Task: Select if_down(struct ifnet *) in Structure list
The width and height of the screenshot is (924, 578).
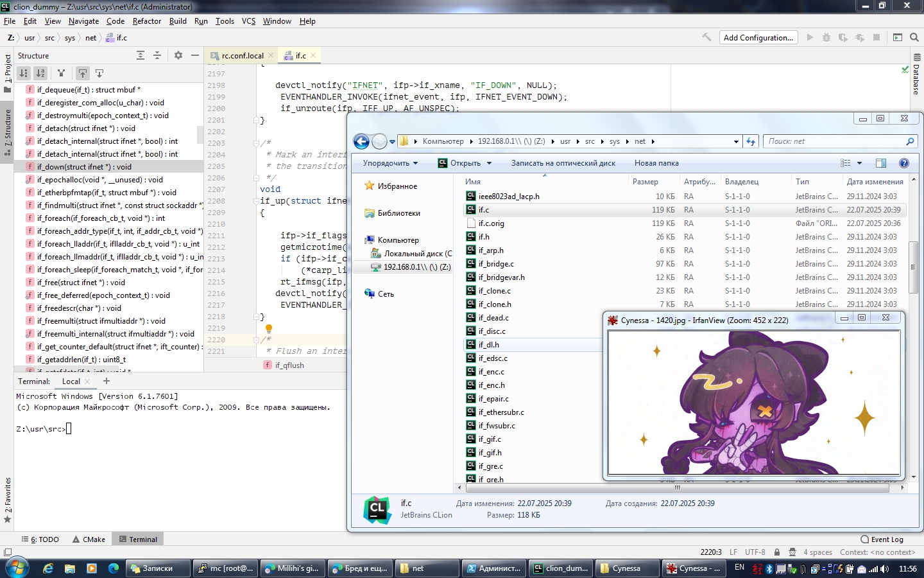Action: [x=109, y=166]
